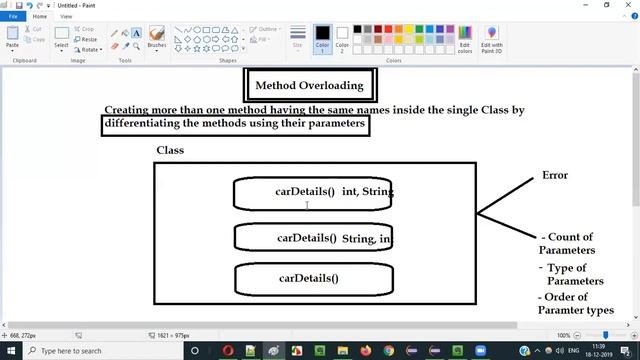This screenshot has width=640, height=360.
Task: Click the Undo arrow in quick access toolbar
Action: click(29, 5)
